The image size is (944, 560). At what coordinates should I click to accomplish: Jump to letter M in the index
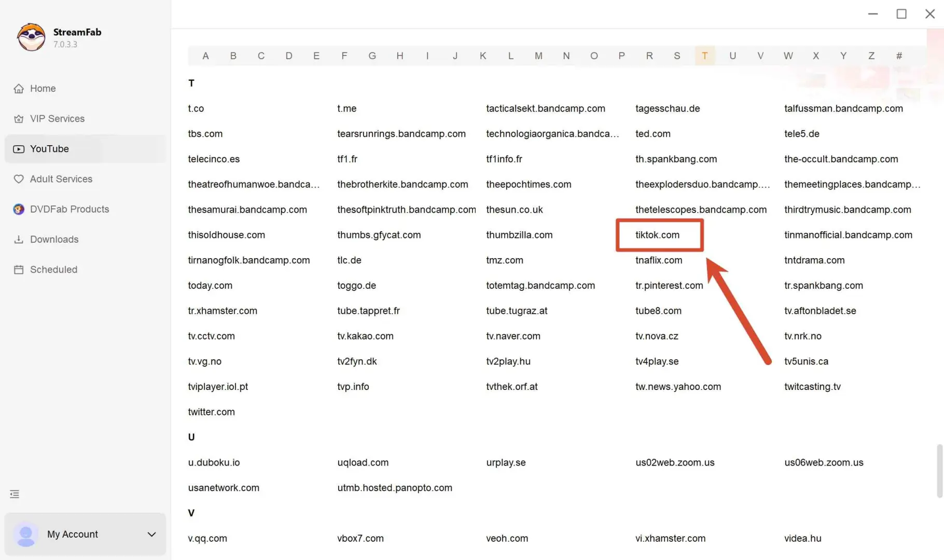538,56
